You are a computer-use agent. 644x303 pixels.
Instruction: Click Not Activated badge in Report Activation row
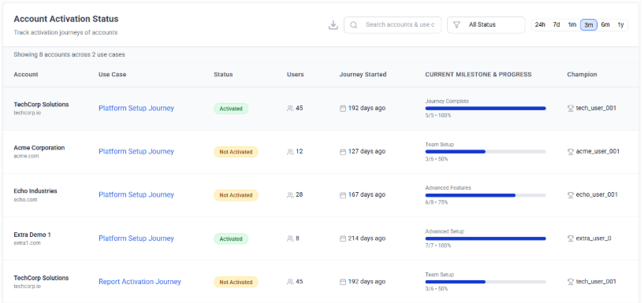click(236, 282)
